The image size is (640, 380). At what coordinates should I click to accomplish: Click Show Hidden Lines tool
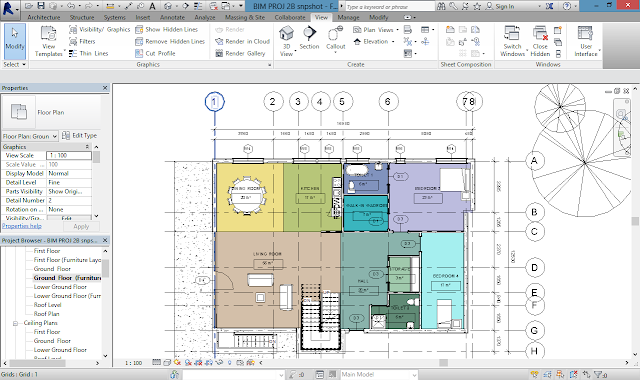[167, 29]
